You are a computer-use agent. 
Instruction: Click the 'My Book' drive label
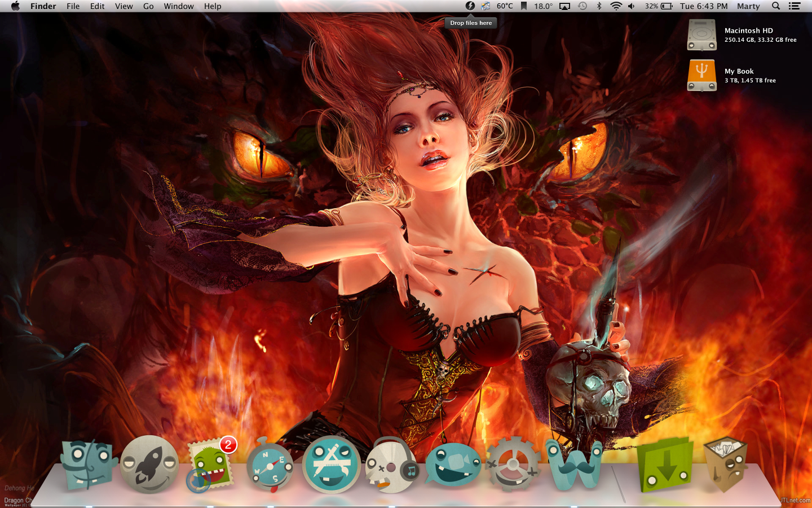tap(739, 71)
